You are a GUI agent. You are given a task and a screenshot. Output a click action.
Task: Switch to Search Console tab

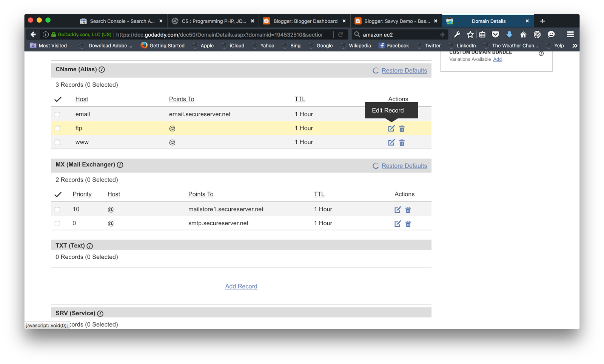click(122, 21)
